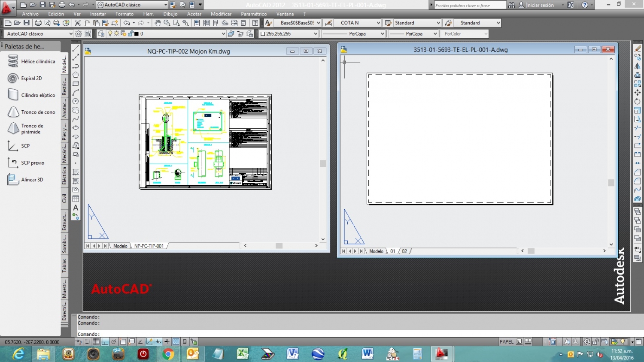
Task: Open the Archivo menu
Action: point(30,14)
